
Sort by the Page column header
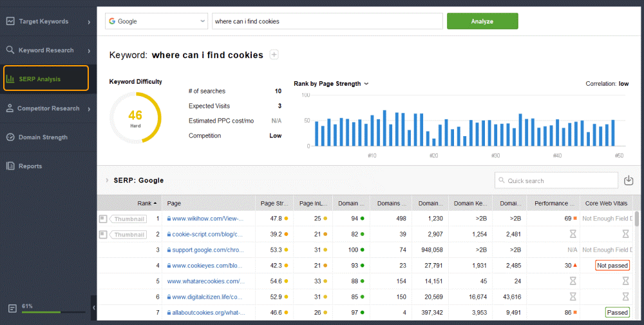pyautogui.click(x=209, y=203)
